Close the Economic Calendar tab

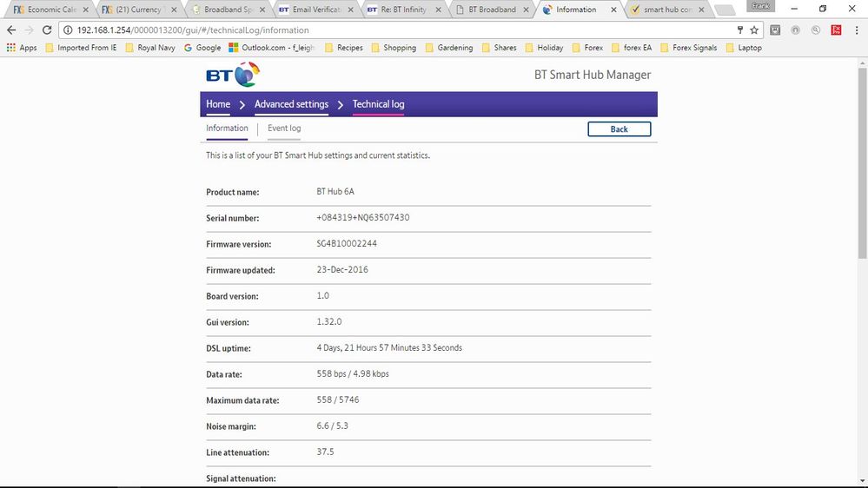[x=86, y=10]
